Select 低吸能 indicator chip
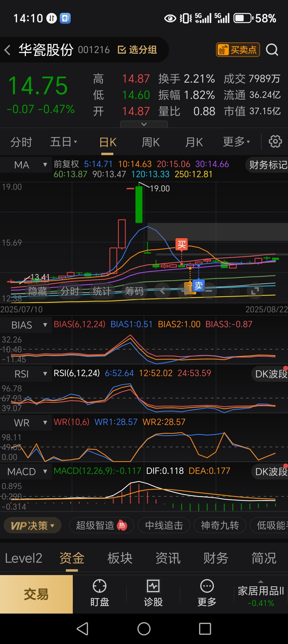This screenshot has width=288, height=644. (x=269, y=525)
